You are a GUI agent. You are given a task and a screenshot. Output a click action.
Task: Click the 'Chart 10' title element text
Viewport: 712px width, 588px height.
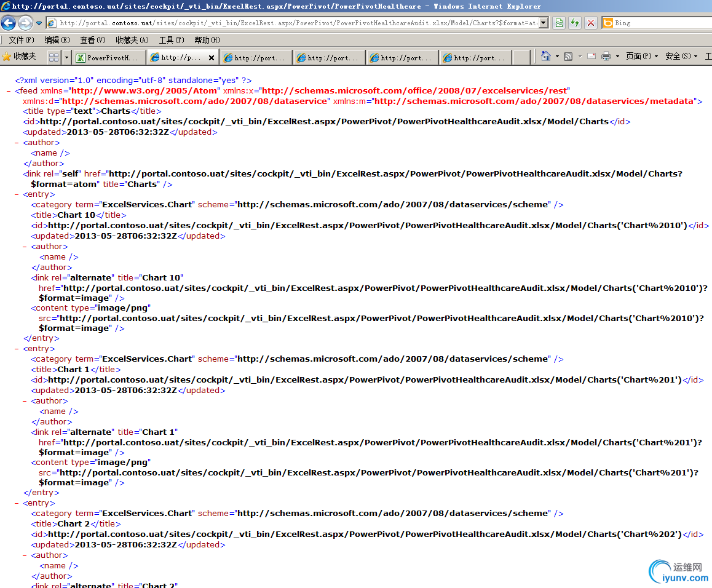(x=76, y=215)
